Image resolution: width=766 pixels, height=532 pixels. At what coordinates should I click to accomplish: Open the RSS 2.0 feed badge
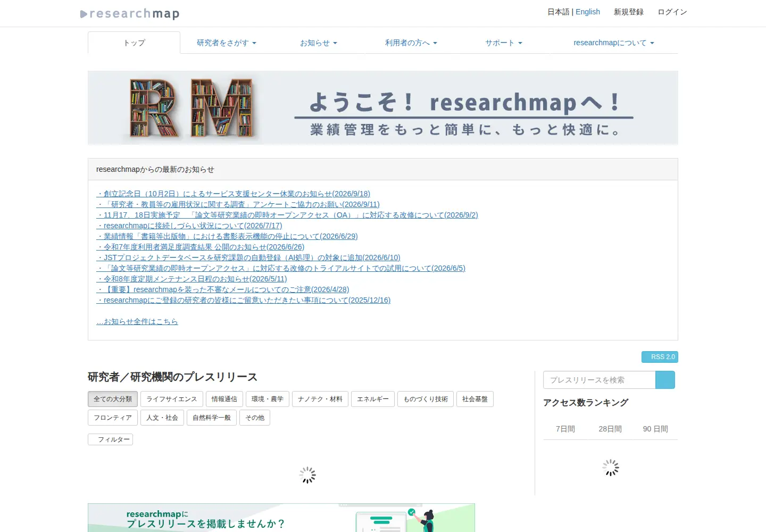click(660, 357)
